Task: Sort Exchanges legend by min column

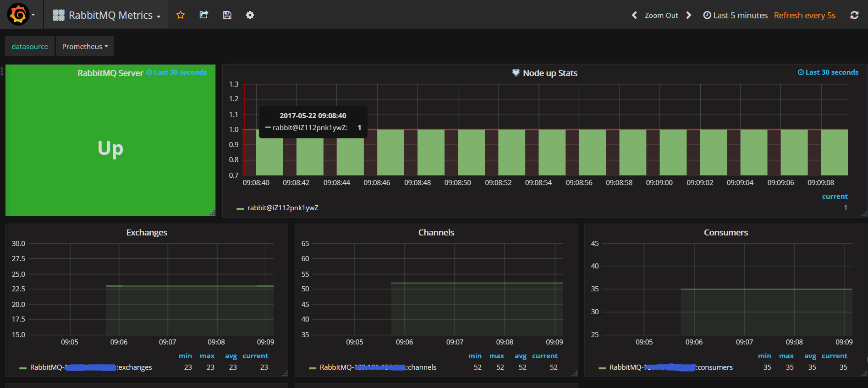Action: point(185,356)
